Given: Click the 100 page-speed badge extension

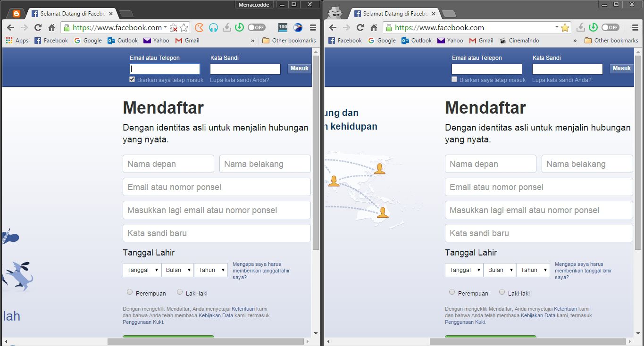Looking at the screenshot, I should click(x=282, y=27).
